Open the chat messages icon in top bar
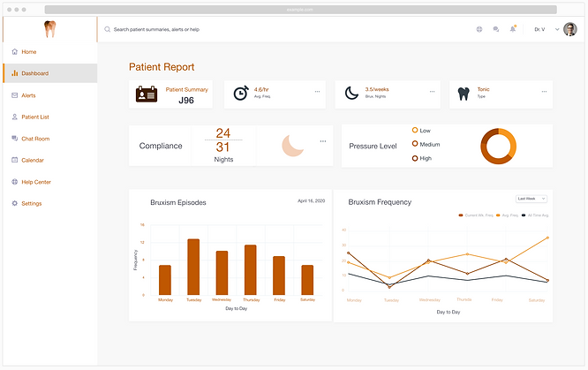This screenshot has width=588, height=370. [x=496, y=29]
